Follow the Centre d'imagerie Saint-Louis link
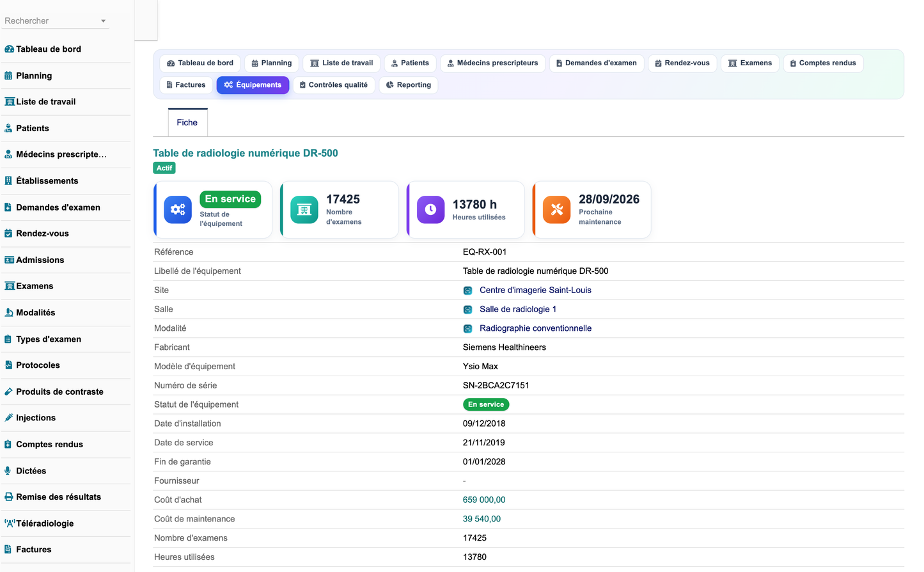Screen dimensions: 924x572 (x=535, y=290)
